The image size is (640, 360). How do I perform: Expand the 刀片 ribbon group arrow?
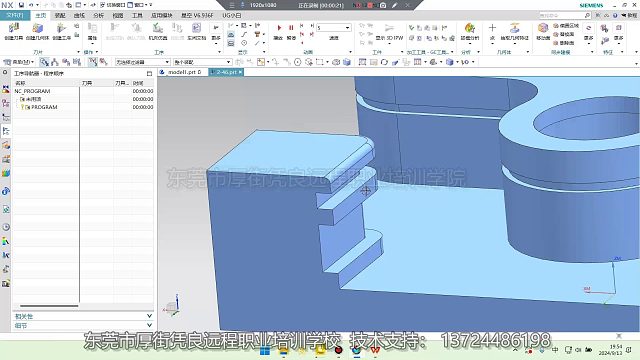coord(78,52)
